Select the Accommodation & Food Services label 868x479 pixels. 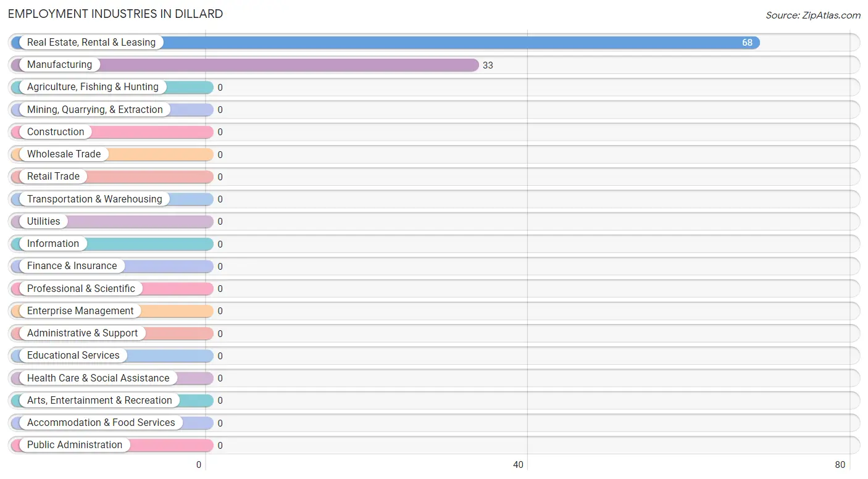(x=101, y=423)
